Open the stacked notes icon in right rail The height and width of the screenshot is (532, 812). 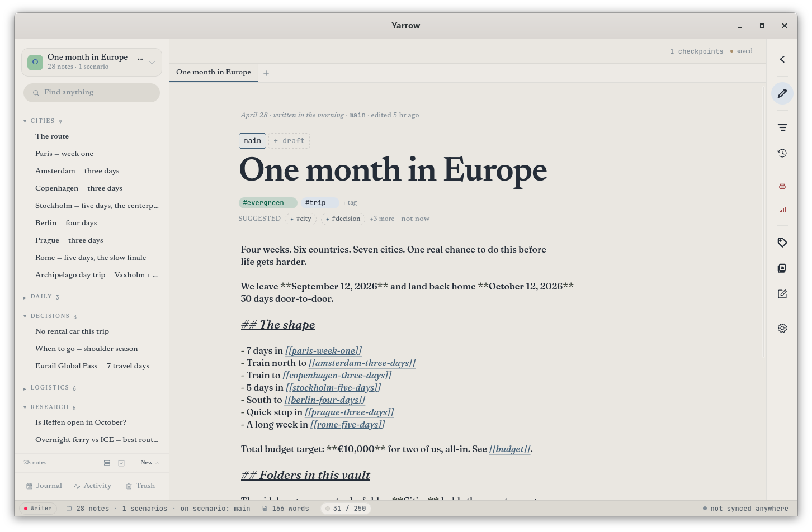[x=782, y=268]
